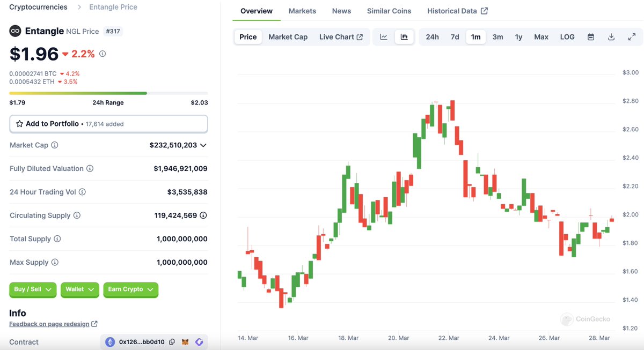Image resolution: width=644 pixels, height=350 pixels.
Task: Click Add to Portfolio button
Action: click(x=108, y=124)
